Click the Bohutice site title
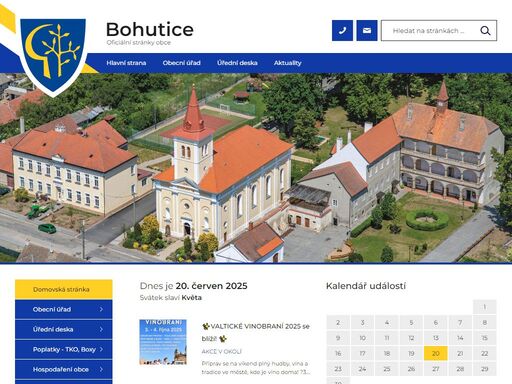Viewport: 512px width, 384px height. [x=150, y=29]
